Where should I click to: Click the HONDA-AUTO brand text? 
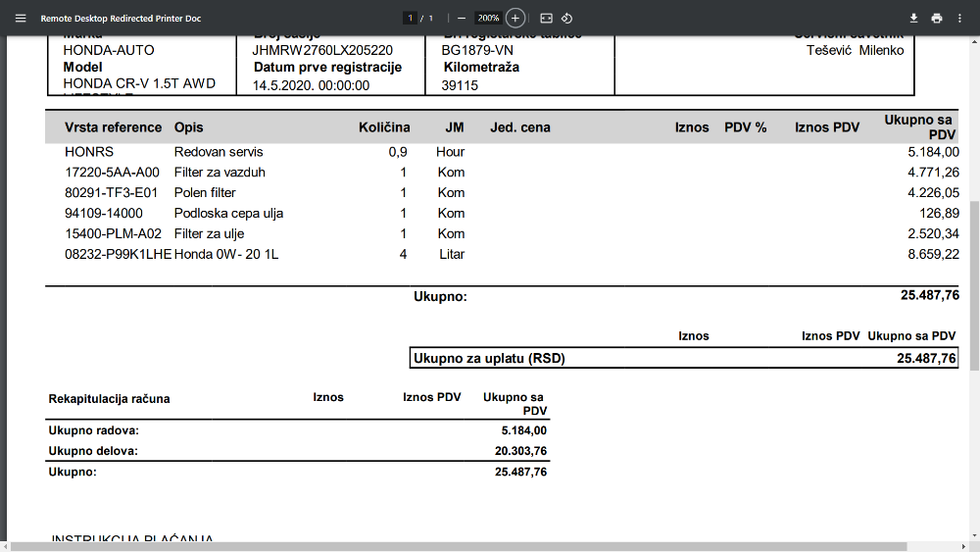[x=109, y=50]
